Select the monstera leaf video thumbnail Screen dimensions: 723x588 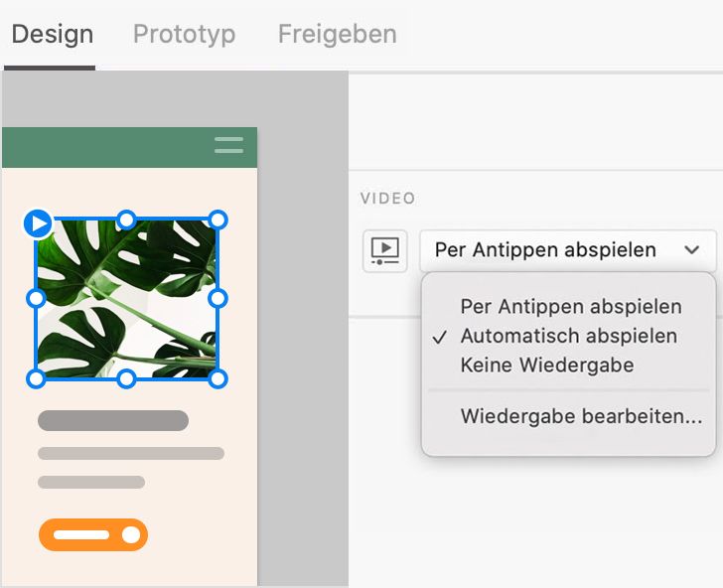(126, 299)
